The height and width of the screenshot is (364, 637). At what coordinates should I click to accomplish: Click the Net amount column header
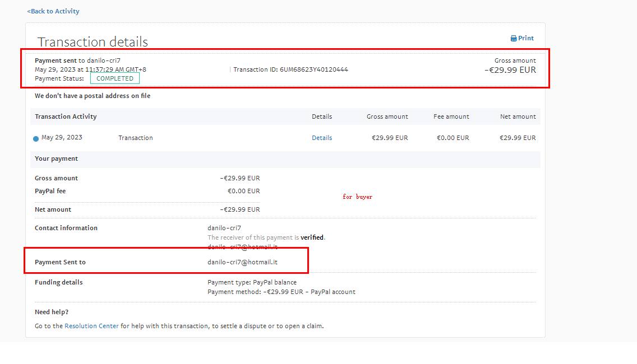[x=518, y=116]
